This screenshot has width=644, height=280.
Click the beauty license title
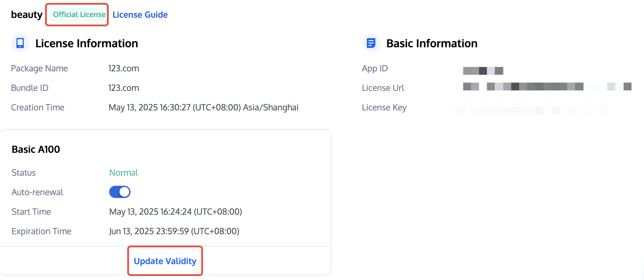coord(27,15)
